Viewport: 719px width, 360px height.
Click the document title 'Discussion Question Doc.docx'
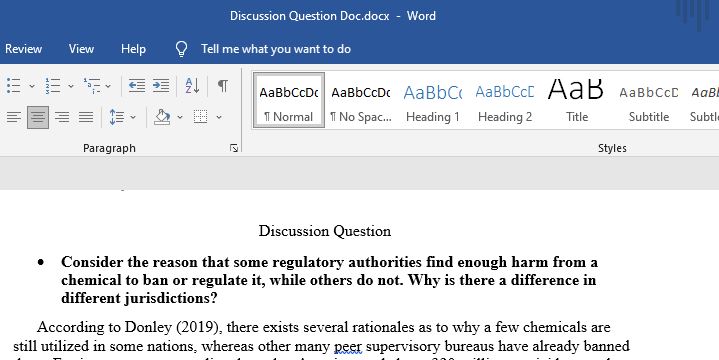[x=310, y=16]
